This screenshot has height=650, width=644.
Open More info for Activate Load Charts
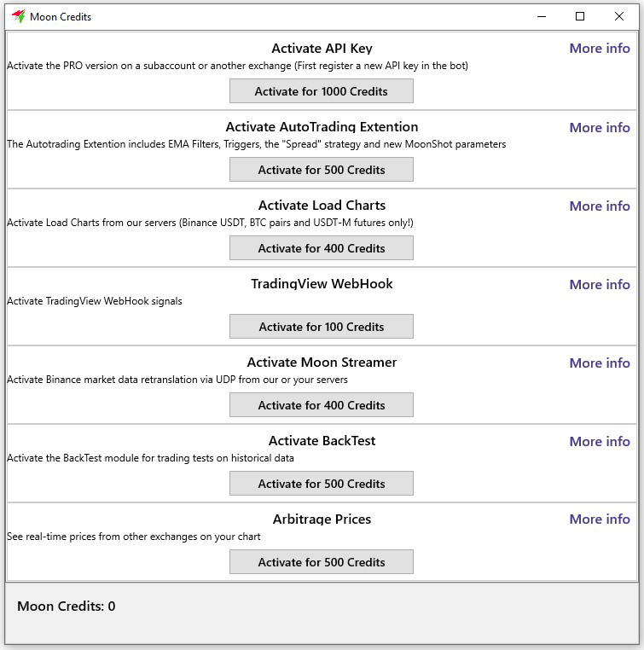pos(600,206)
